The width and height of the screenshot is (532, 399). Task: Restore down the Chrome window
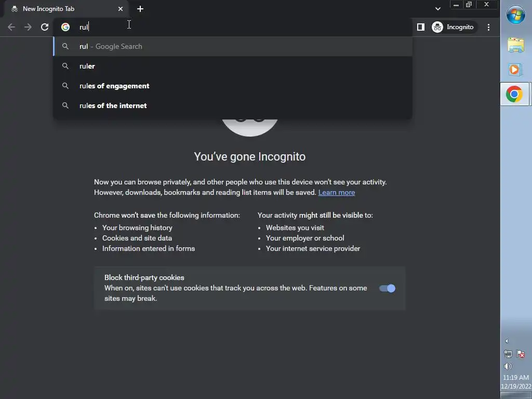pyautogui.click(x=469, y=4)
